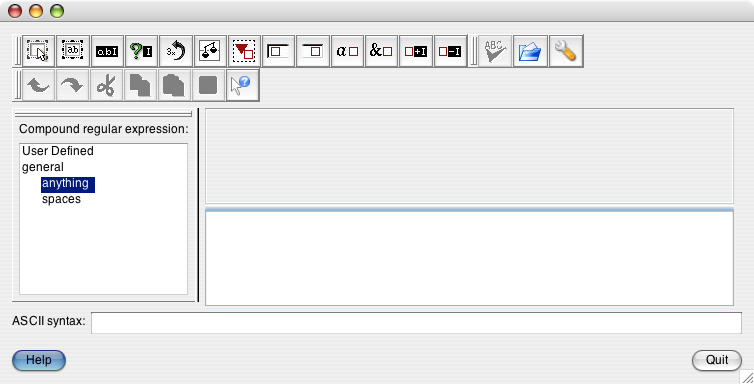The width and height of the screenshot is (754, 384).
Task: Select the compound regexp red triangle tool
Action: 244,50
